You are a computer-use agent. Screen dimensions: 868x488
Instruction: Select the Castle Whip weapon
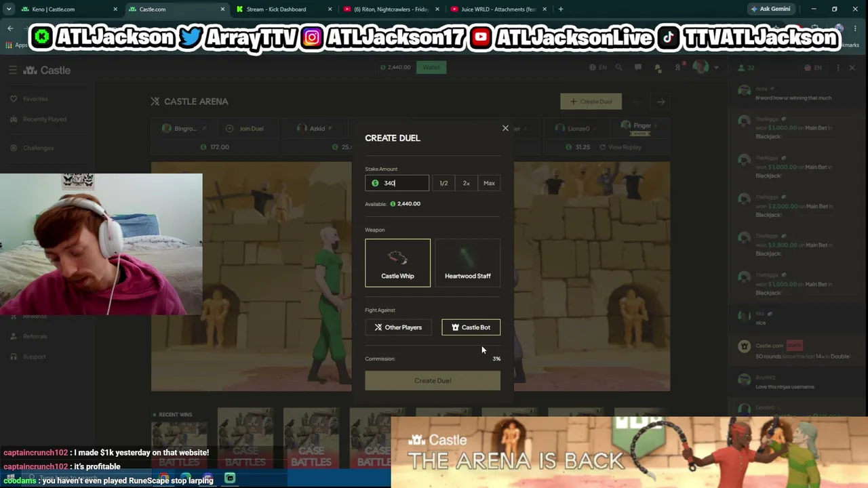click(x=397, y=263)
